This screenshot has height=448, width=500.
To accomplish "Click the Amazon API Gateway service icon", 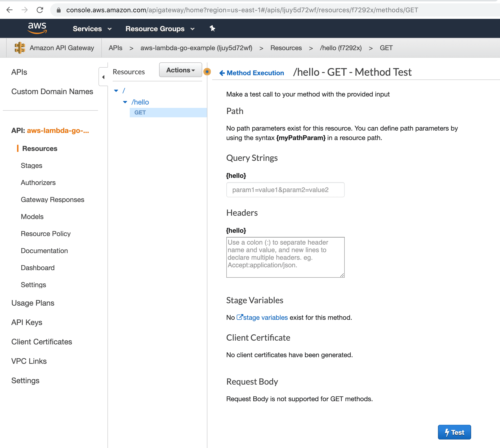I will 20,48.
